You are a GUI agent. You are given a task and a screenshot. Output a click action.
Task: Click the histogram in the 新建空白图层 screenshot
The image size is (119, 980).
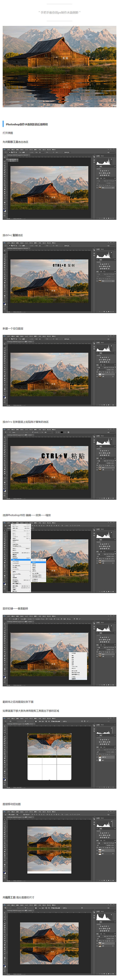(x=103, y=348)
